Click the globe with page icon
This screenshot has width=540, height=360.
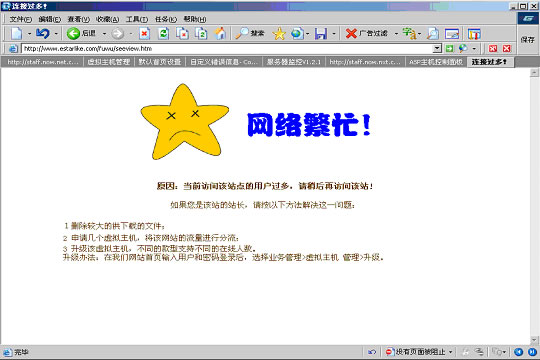click(297, 33)
